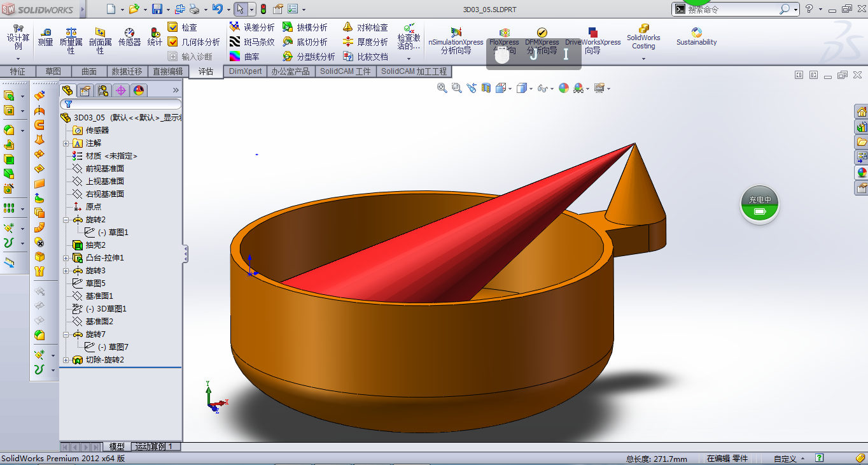Expand the 凸台-拉伸1 feature node
The image size is (868, 465).
pyautogui.click(x=66, y=258)
